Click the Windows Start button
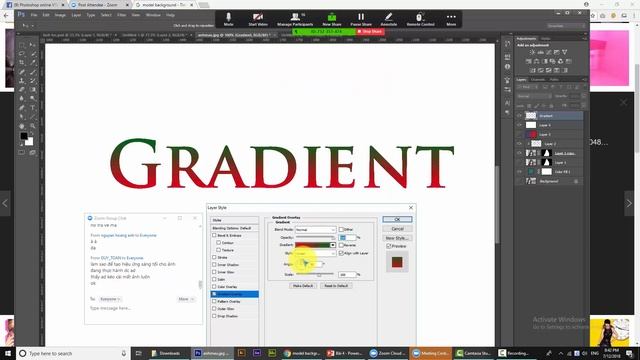 pyautogui.click(x=8, y=353)
